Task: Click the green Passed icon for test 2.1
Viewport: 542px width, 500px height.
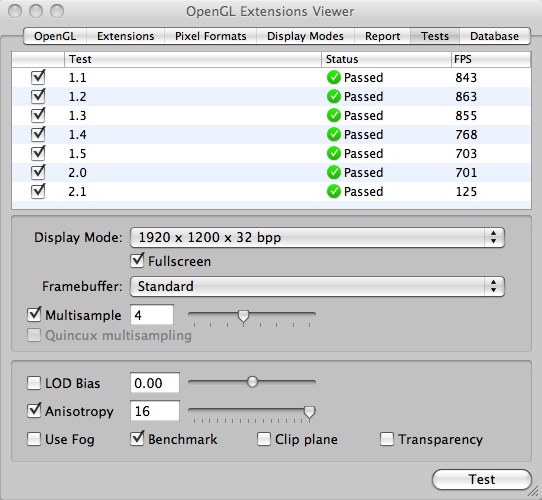Action: (x=334, y=192)
